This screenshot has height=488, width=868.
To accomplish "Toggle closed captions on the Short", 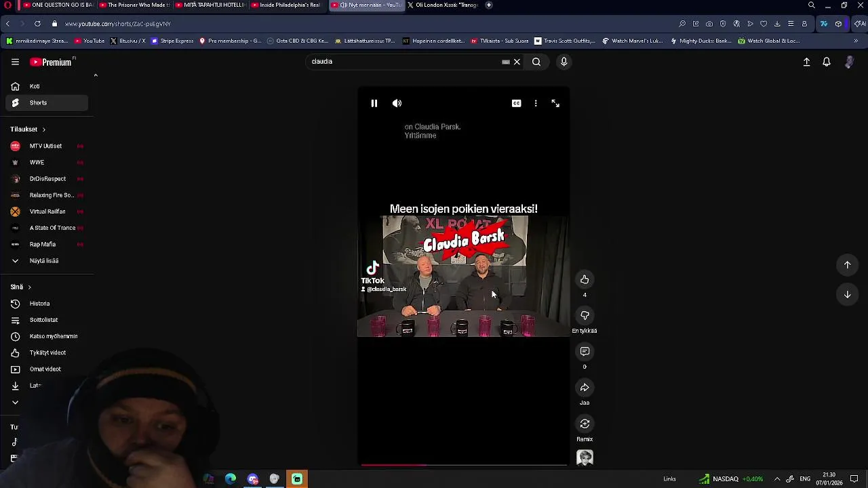I will pyautogui.click(x=517, y=103).
